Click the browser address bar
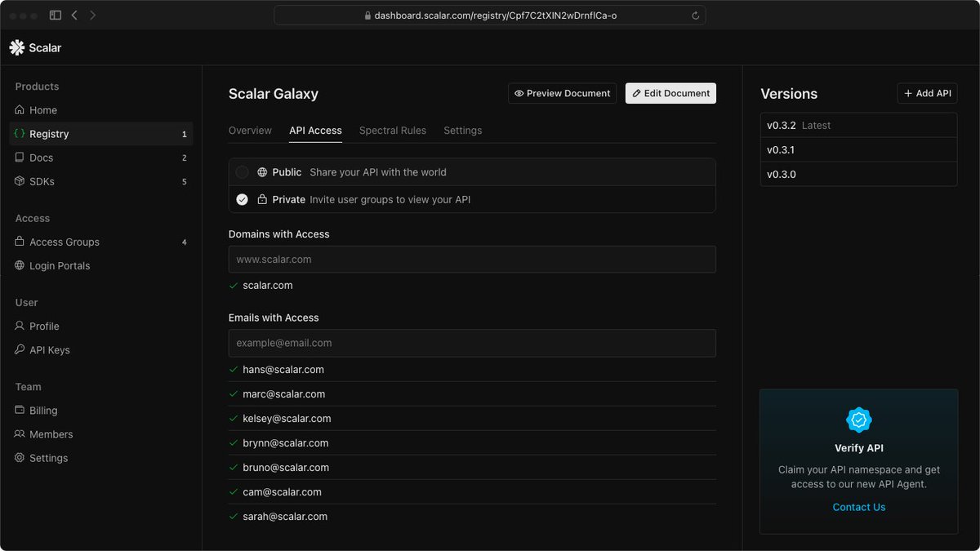980x551 pixels. click(x=490, y=16)
